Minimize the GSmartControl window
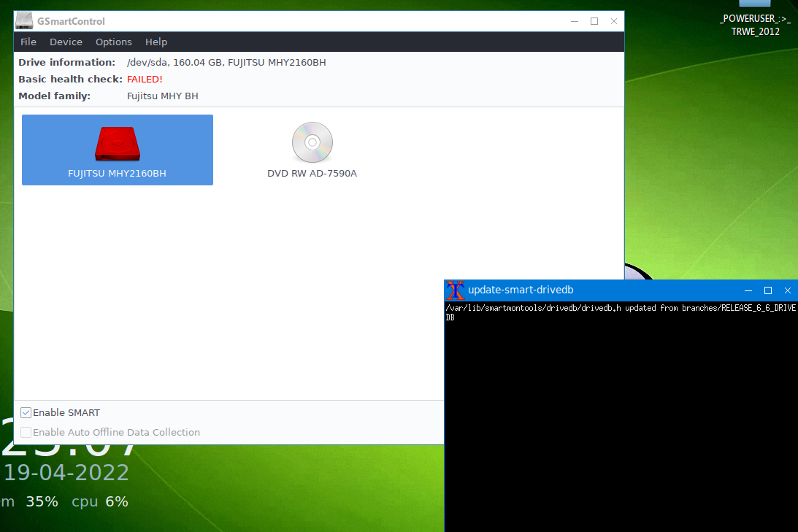 tap(575, 21)
